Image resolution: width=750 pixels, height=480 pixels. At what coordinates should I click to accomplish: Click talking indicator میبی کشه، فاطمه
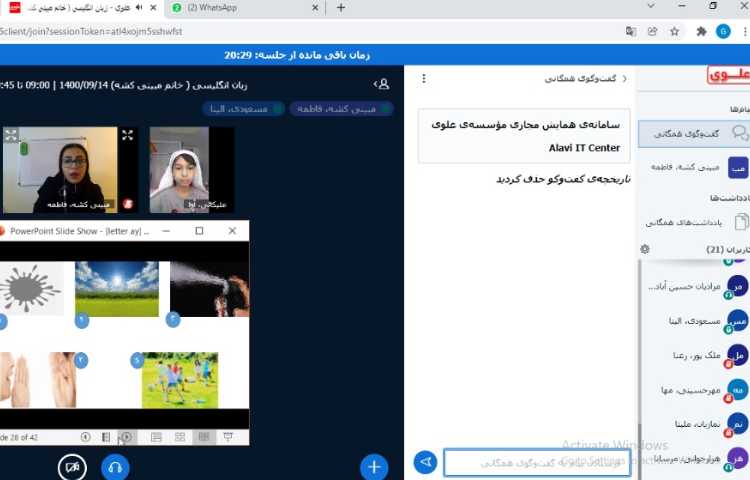[x=342, y=109]
